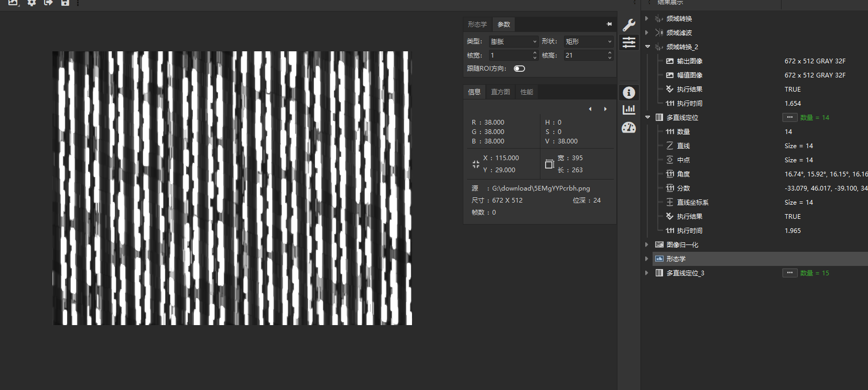
Task: Open the parameter sliders panel icon
Action: tap(629, 42)
